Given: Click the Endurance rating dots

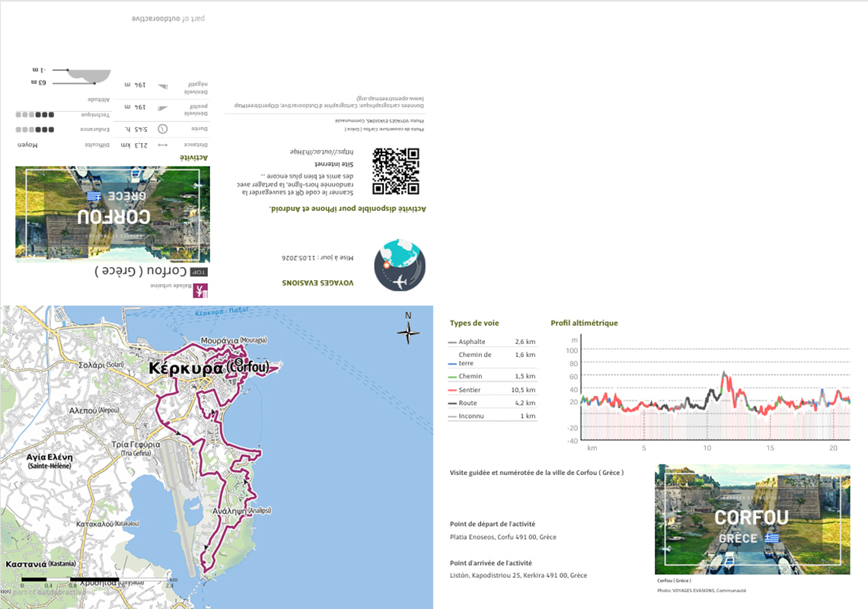Looking at the screenshot, I should [x=35, y=129].
